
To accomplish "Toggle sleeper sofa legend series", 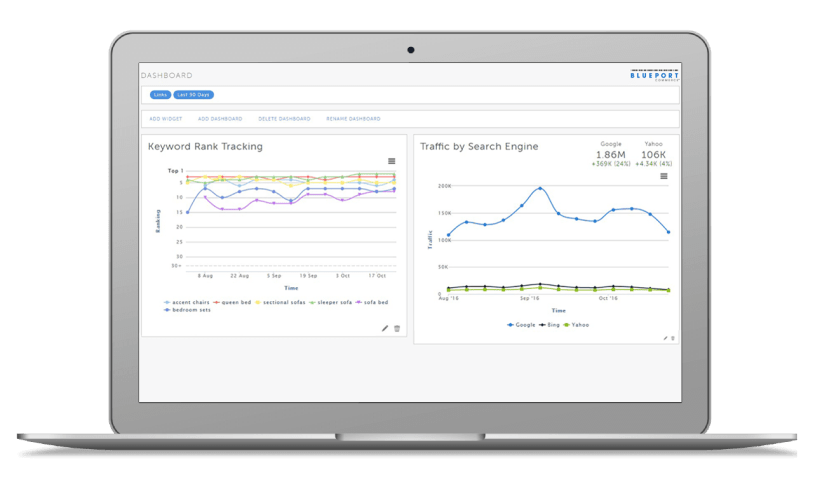I will pyautogui.click(x=331, y=302).
